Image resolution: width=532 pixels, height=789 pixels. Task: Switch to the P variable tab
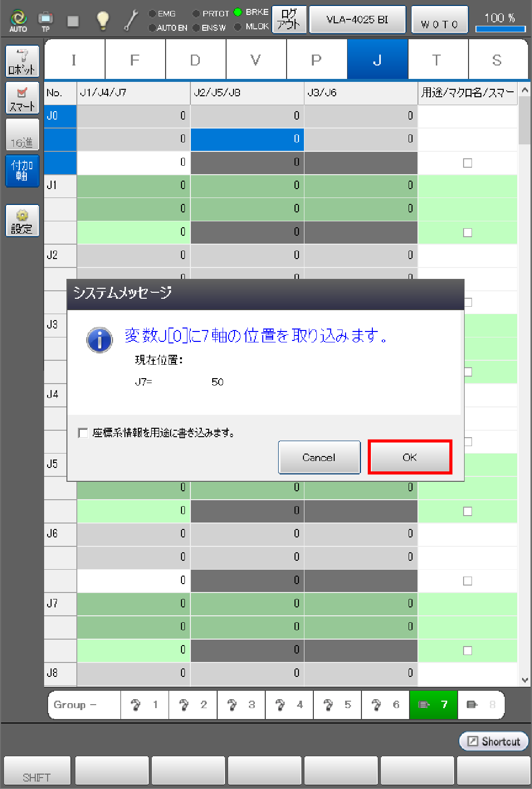coord(316,60)
